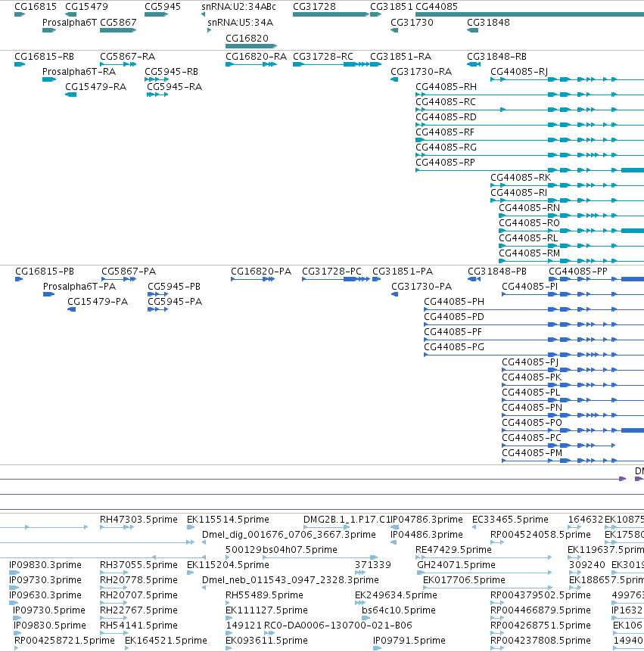This screenshot has width=644, height=652.
Task: Select EST label EC33465.5prime
Action: (x=510, y=520)
